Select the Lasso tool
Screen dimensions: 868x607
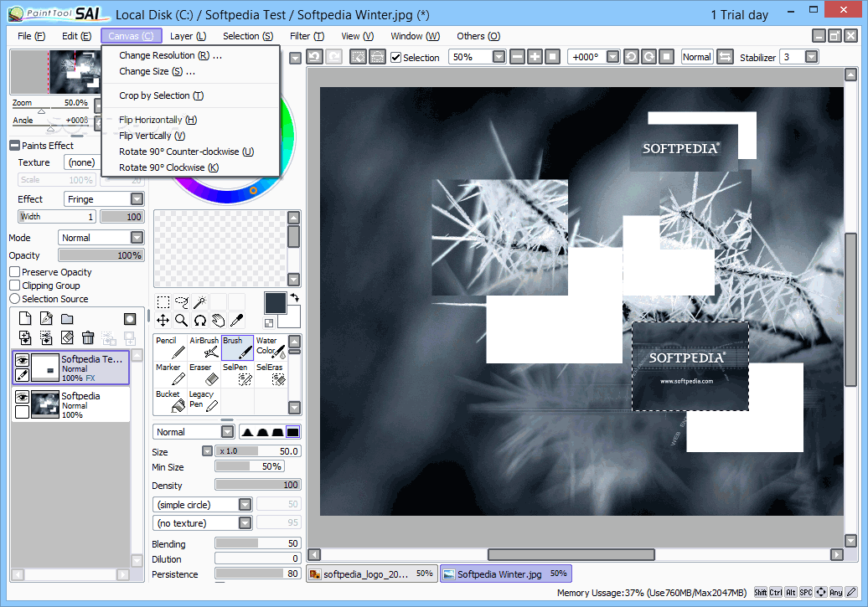click(x=182, y=301)
